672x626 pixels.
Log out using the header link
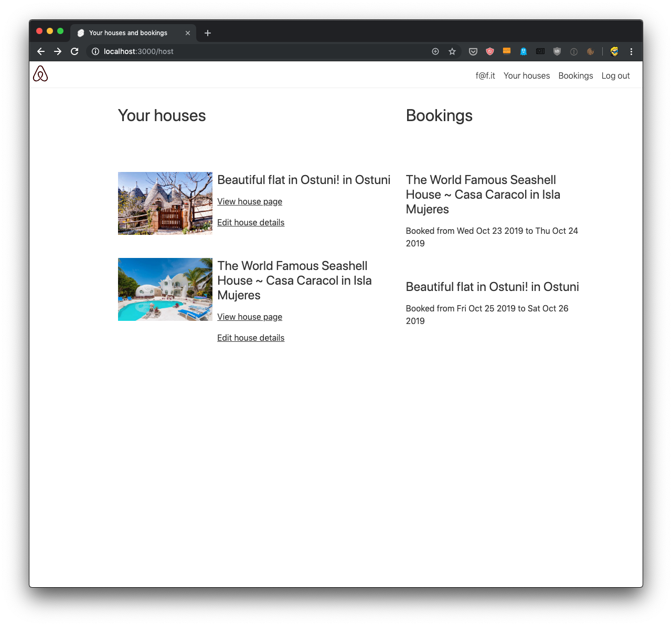coord(615,75)
